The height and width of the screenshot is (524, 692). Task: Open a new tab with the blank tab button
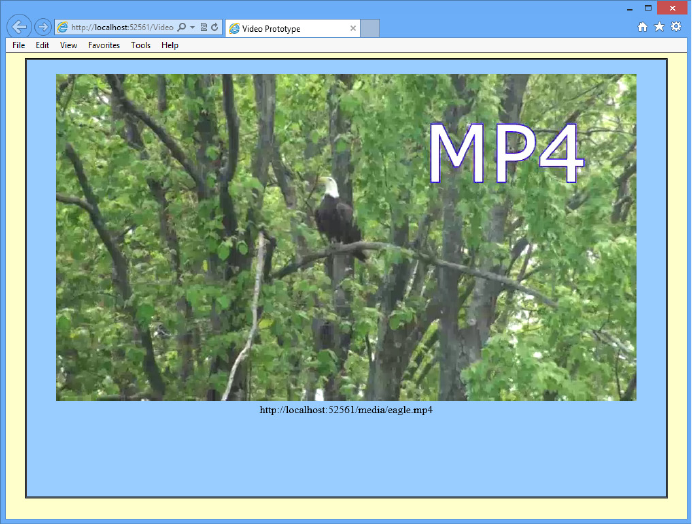pos(370,29)
